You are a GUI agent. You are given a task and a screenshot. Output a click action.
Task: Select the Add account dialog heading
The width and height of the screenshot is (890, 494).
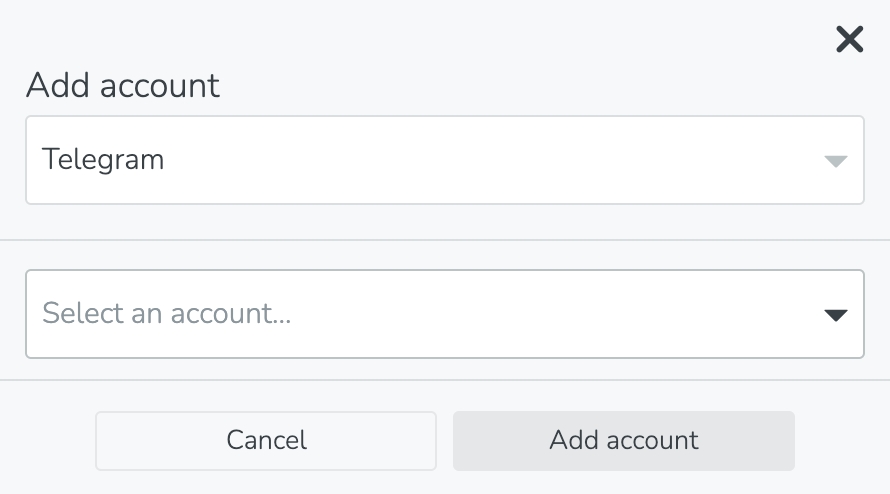coord(123,85)
